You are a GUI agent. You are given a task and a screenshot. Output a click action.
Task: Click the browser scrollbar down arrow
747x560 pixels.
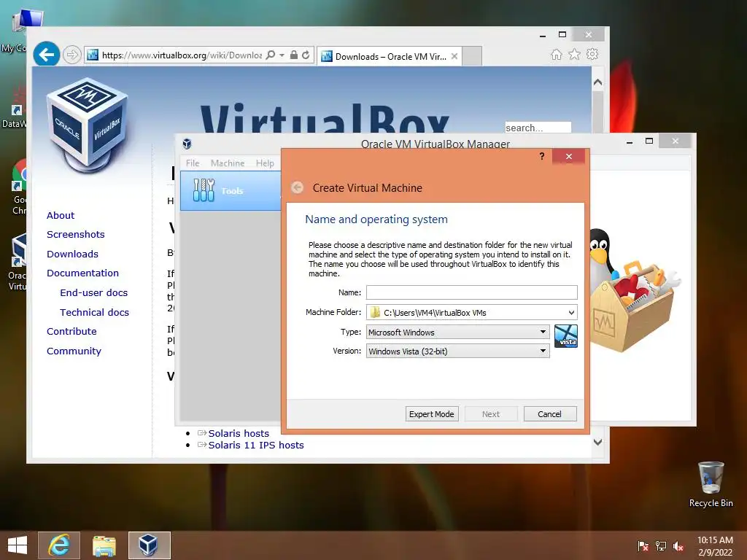click(x=598, y=442)
